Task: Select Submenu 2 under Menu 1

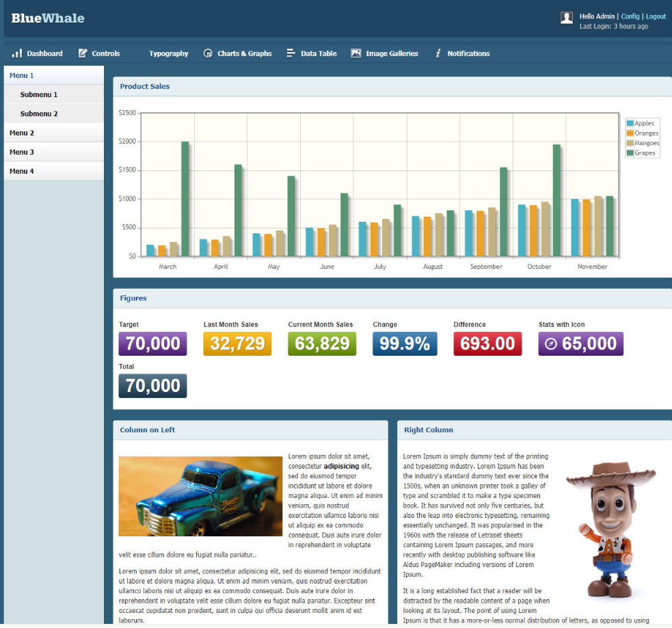Action: coord(39,114)
